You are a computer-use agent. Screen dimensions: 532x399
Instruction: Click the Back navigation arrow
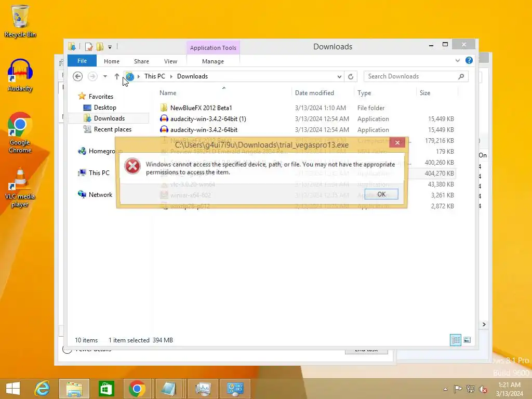[78, 76]
